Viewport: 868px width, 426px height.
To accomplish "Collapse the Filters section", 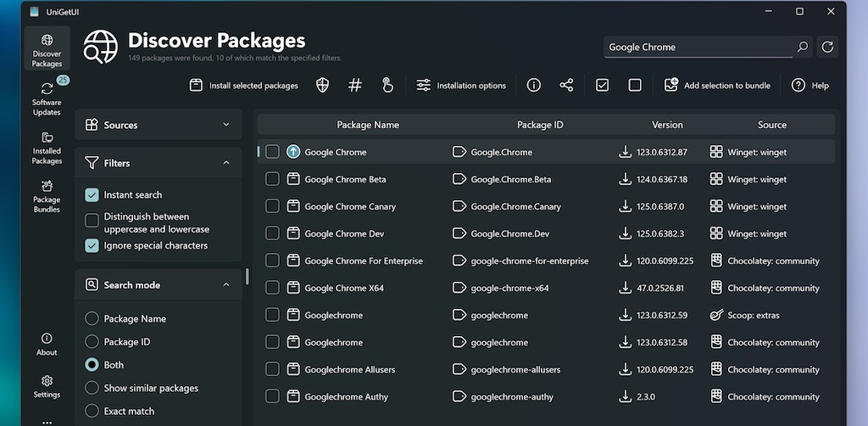I will (x=225, y=163).
